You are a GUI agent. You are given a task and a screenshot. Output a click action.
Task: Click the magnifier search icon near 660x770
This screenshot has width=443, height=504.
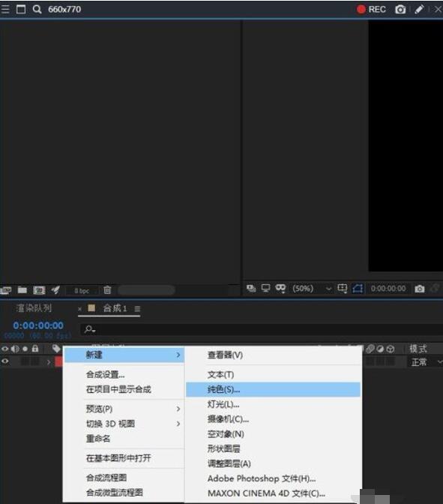37,9
